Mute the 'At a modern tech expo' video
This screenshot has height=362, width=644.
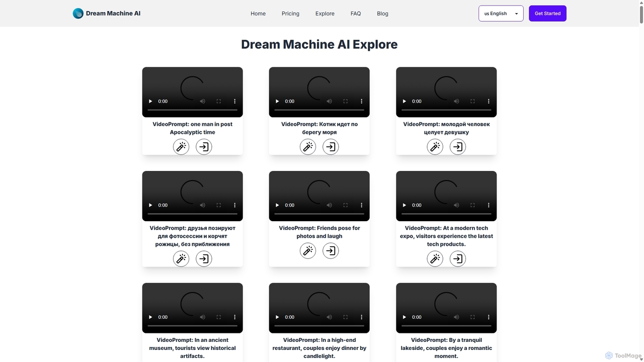(x=456, y=205)
